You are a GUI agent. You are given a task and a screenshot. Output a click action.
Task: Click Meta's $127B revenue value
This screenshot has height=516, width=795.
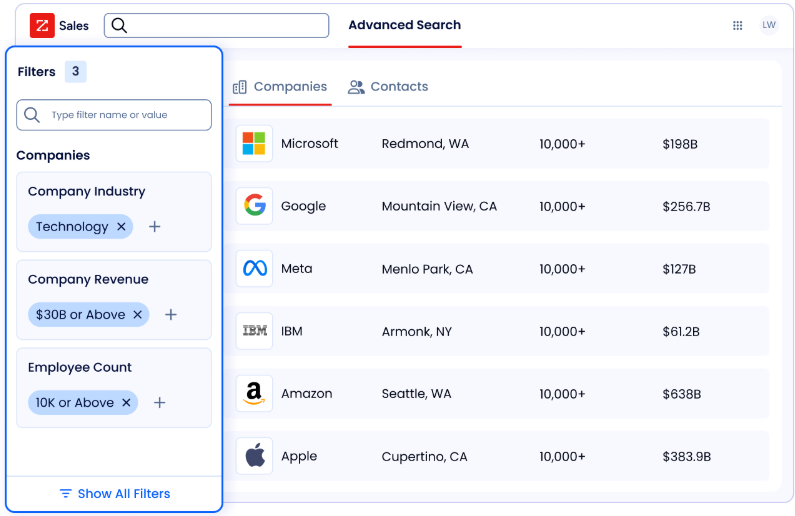679,269
